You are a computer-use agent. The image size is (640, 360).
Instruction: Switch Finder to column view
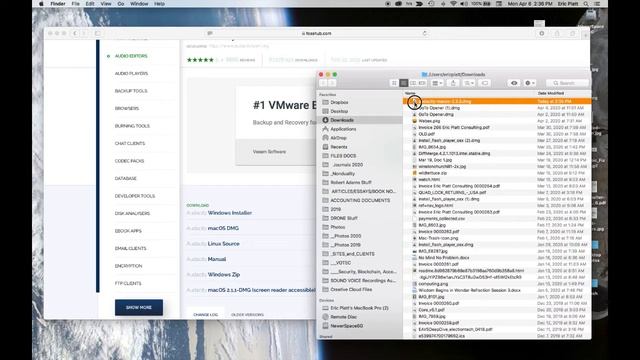(x=413, y=83)
